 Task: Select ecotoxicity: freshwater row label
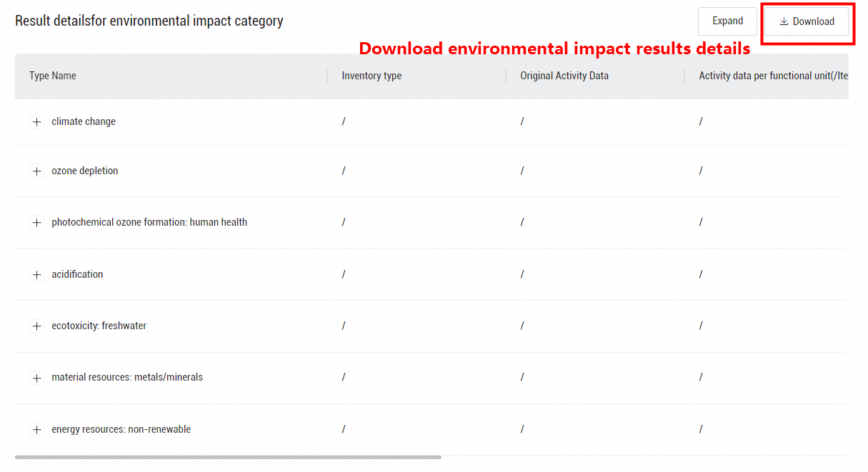tap(99, 326)
